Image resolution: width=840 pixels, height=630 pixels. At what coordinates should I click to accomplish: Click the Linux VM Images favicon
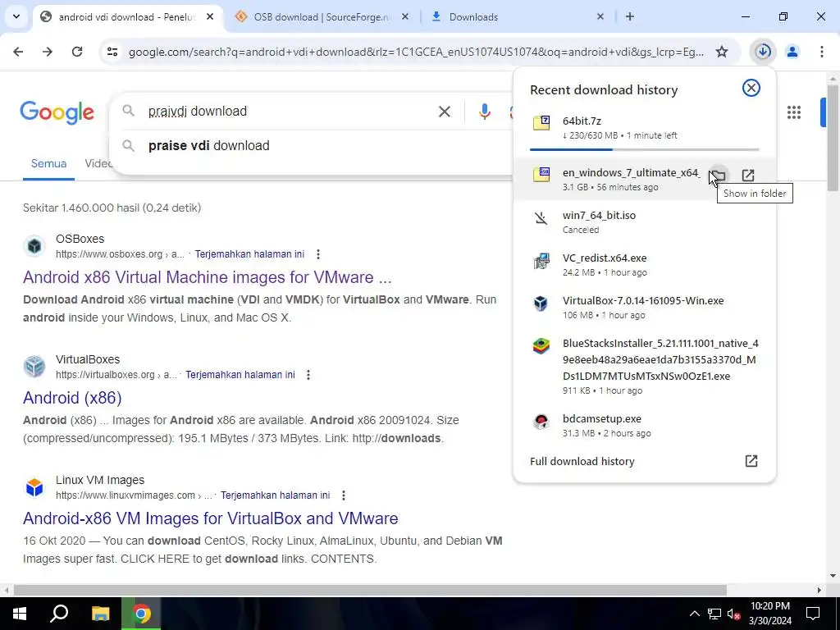tap(34, 487)
